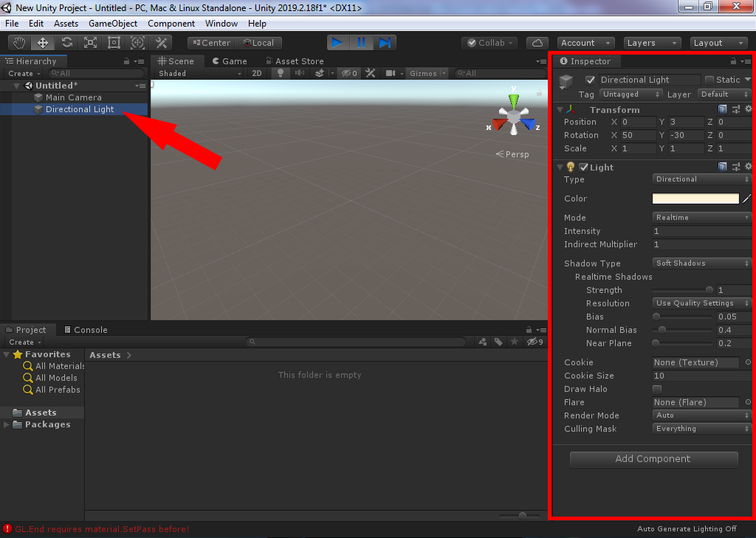The height and width of the screenshot is (538, 756).
Task: Toggle the 2D view mode
Action: tap(256, 73)
